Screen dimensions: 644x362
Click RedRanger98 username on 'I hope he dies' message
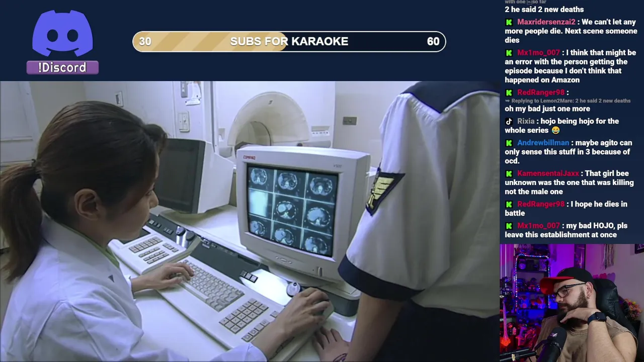(541, 204)
